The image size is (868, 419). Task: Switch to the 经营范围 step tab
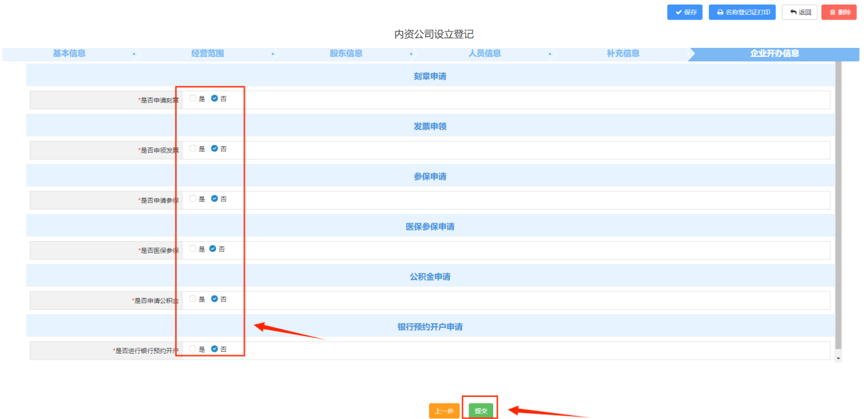click(x=208, y=54)
